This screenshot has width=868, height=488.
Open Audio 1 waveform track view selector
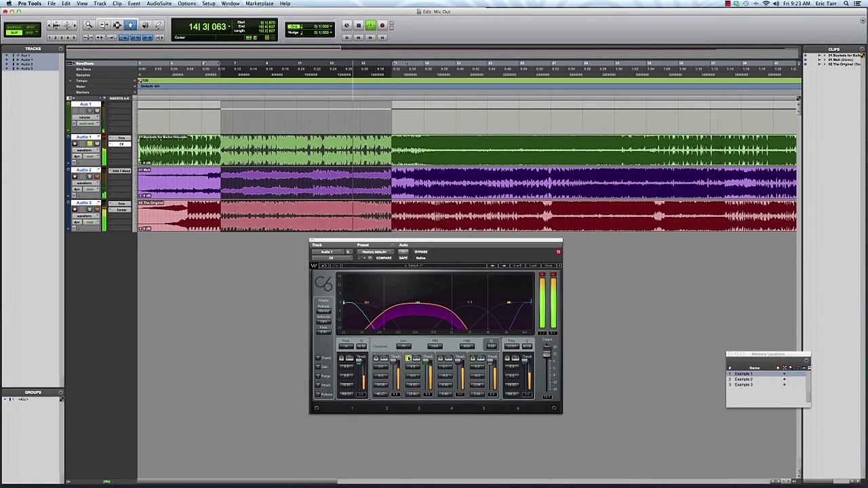pos(85,150)
